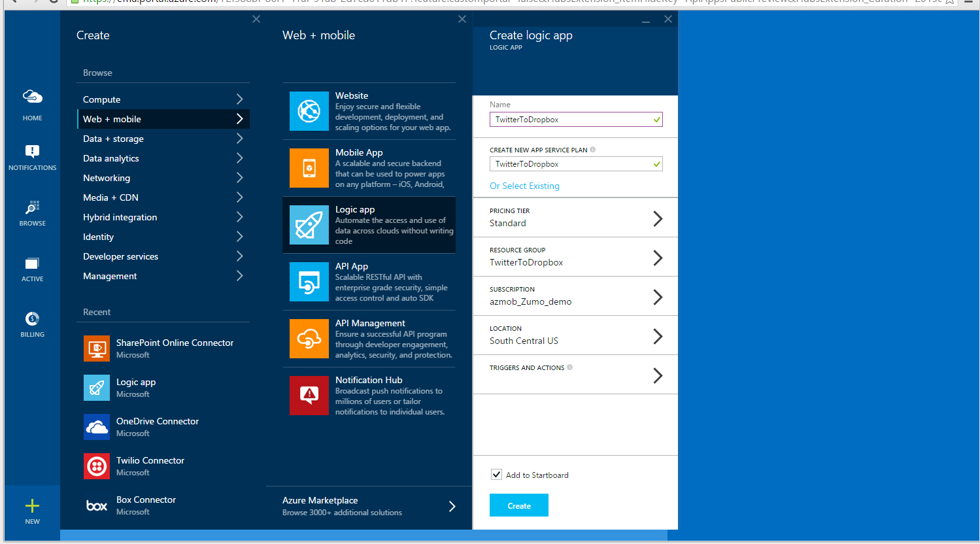
Task: Select the Website globe icon
Action: click(x=309, y=111)
